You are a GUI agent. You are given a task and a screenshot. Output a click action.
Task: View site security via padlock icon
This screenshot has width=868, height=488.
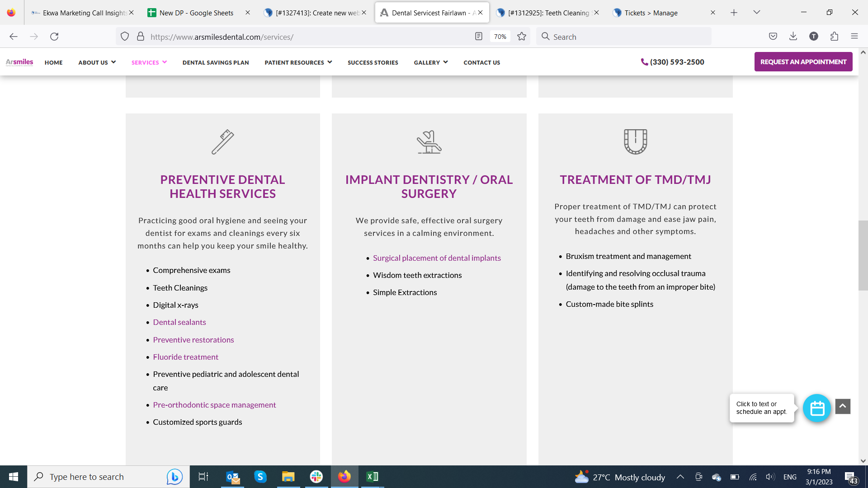[x=141, y=37]
